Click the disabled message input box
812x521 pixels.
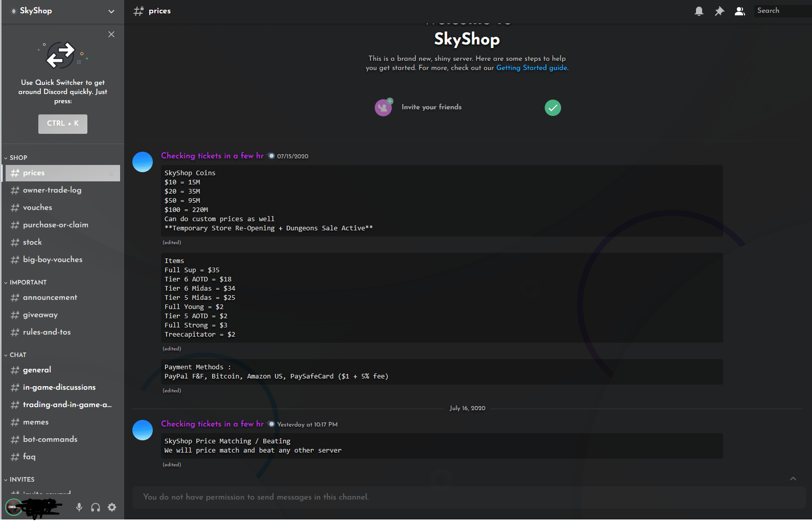pos(469,498)
